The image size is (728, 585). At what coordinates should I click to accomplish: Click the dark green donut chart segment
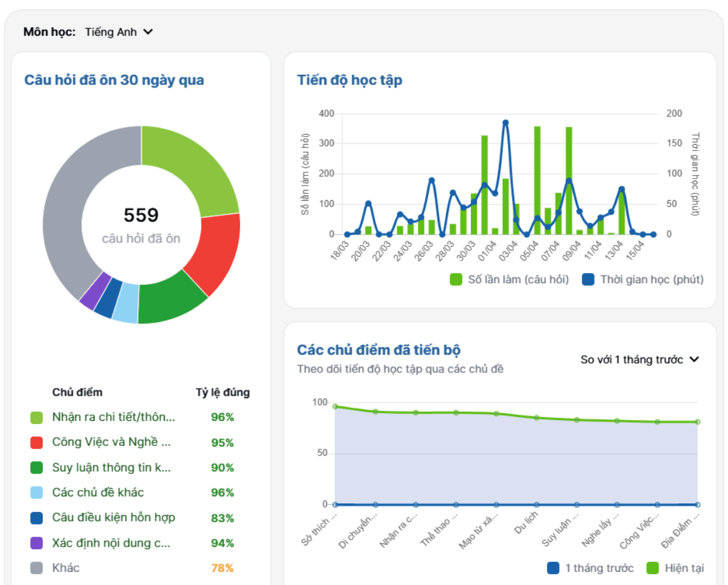coord(170,299)
